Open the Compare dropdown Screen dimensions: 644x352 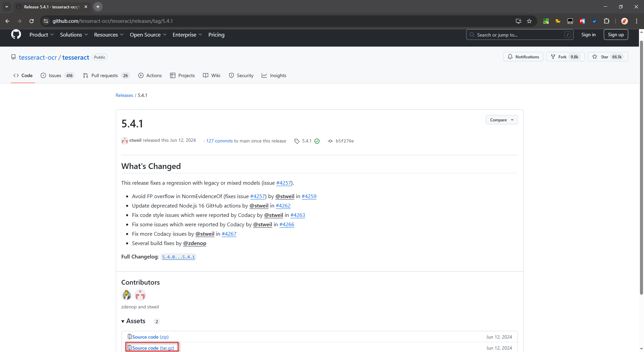coord(501,120)
